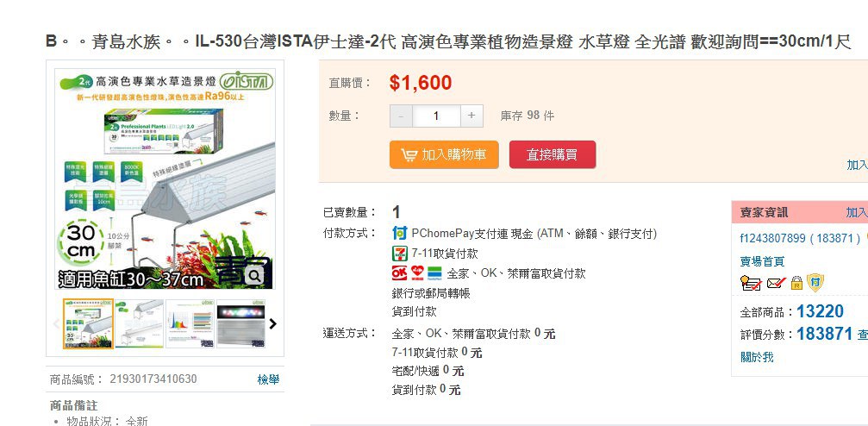Click the seller shield 付 badge icon

pos(815,283)
